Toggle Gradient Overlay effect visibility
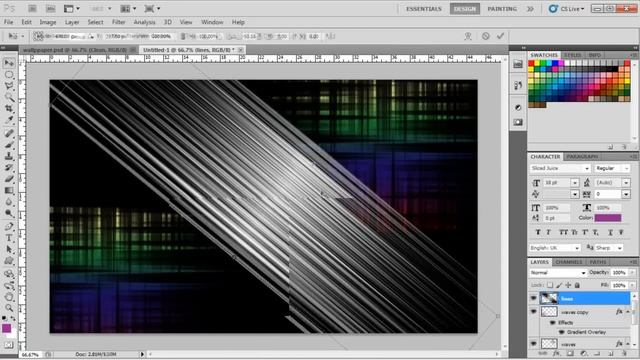 click(x=561, y=332)
